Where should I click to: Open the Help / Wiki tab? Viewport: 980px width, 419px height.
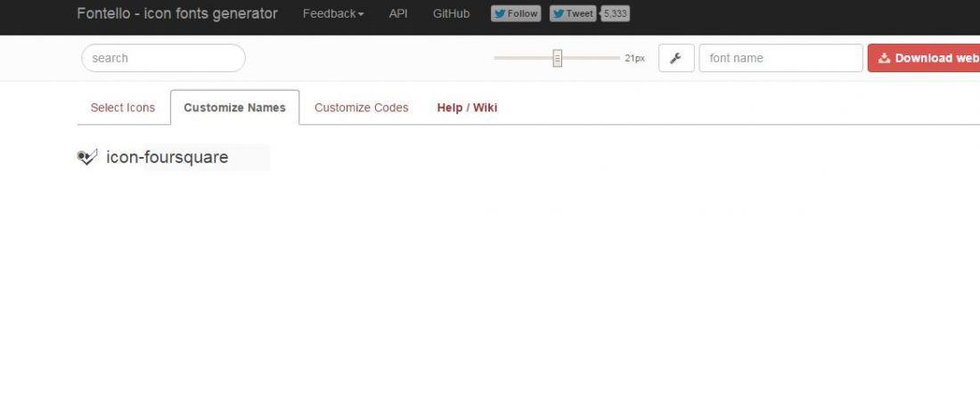click(467, 108)
